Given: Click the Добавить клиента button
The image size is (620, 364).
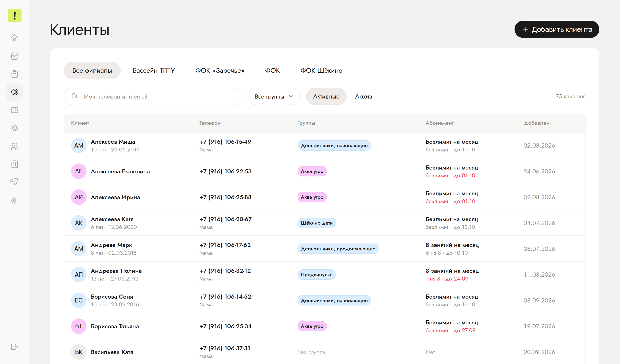Looking at the screenshot, I should tap(557, 29).
